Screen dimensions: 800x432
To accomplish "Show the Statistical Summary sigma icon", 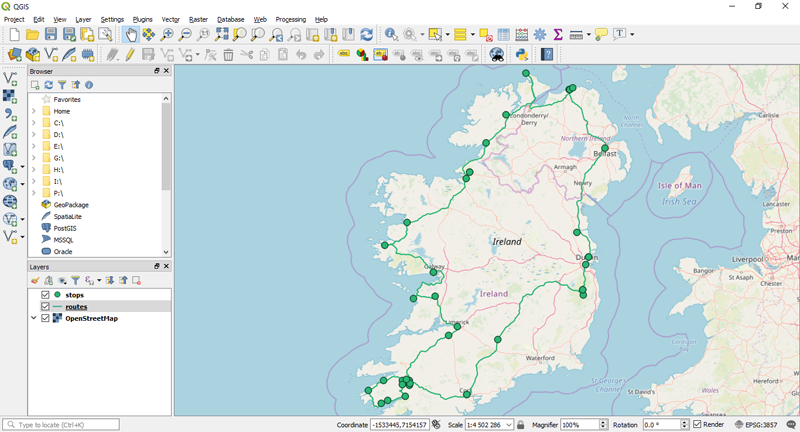I will click(558, 34).
